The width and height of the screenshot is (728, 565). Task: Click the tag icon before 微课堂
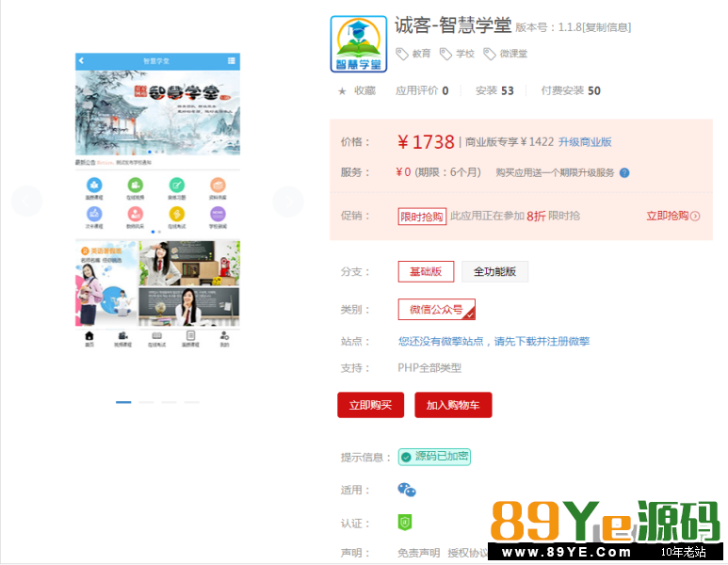[x=490, y=54]
